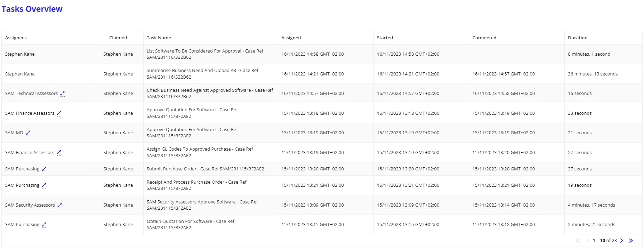The height and width of the screenshot is (249, 644).
Task: Open expand icon beside SAM Security Assessors
Action: [59, 205]
